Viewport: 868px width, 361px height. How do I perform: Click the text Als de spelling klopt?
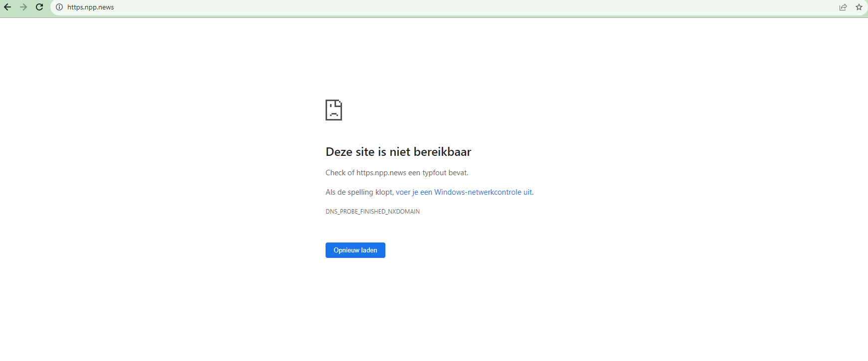pos(359,192)
